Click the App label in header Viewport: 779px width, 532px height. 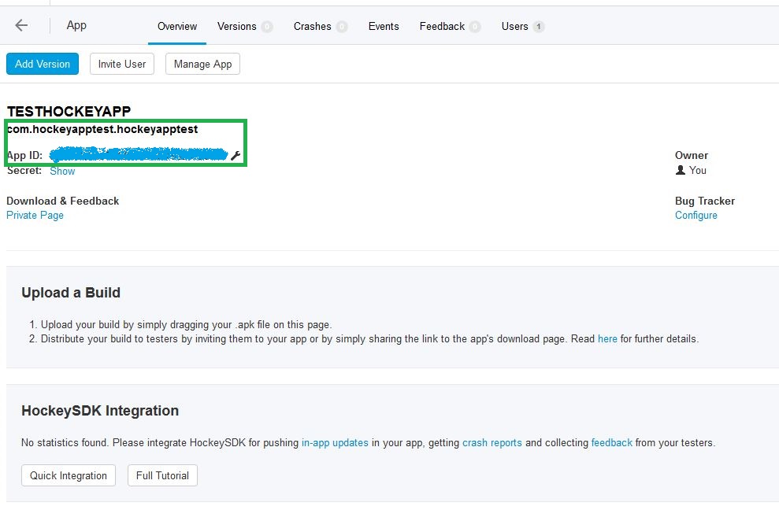tap(76, 25)
